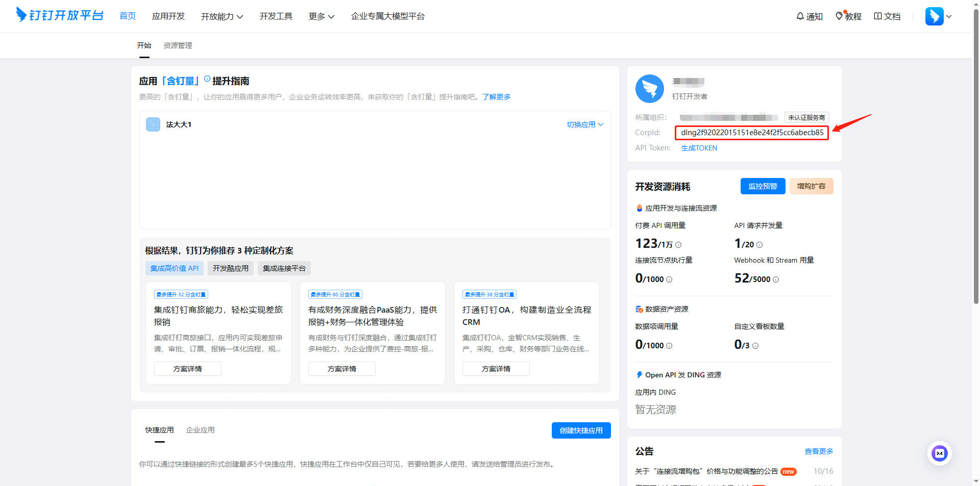The width and height of the screenshot is (980, 486).
Task: Click the page's vertical scrollbar thumb
Action: [x=976, y=156]
